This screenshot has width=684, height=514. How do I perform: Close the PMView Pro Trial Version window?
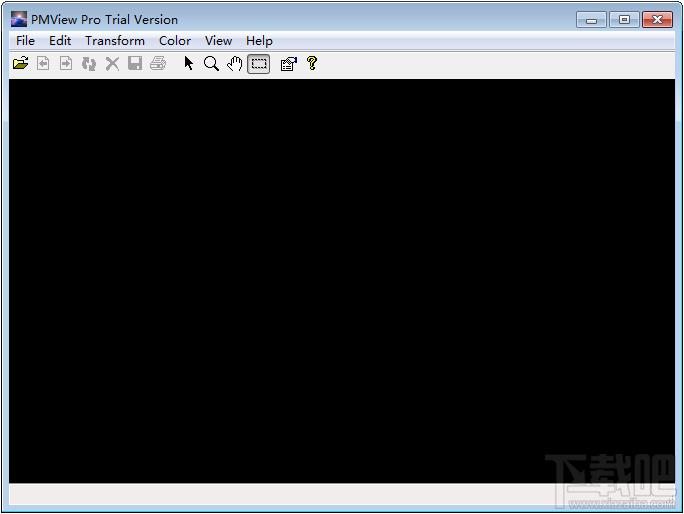coord(657,20)
